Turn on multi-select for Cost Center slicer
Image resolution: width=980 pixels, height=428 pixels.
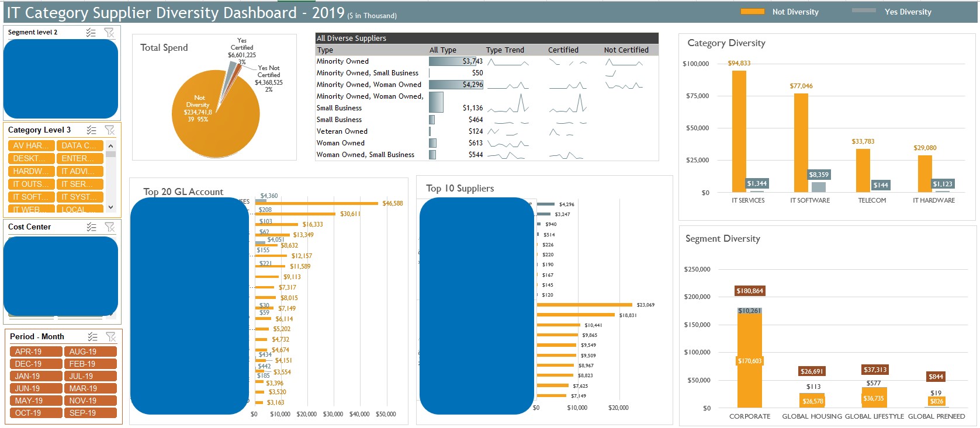91,227
